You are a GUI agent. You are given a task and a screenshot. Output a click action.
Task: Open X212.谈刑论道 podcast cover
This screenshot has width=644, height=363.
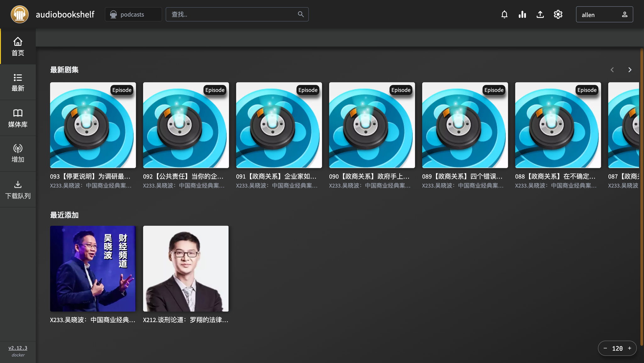(186, 269)
